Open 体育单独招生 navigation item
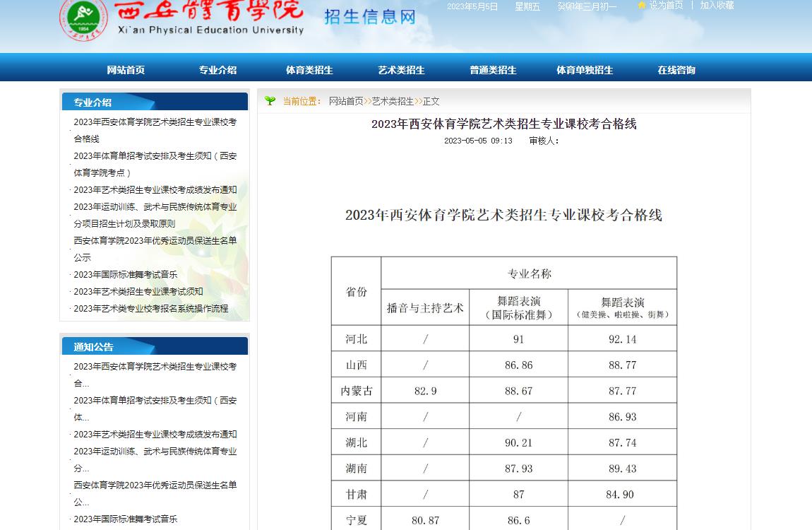The width and height of the screenshot is (812, 530). tap(585, 70)
